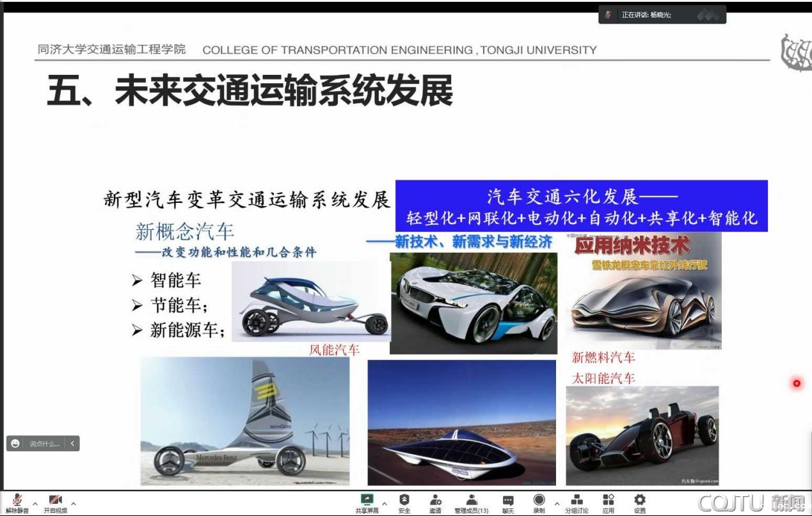Click the 邀请 invite icon

435,503
